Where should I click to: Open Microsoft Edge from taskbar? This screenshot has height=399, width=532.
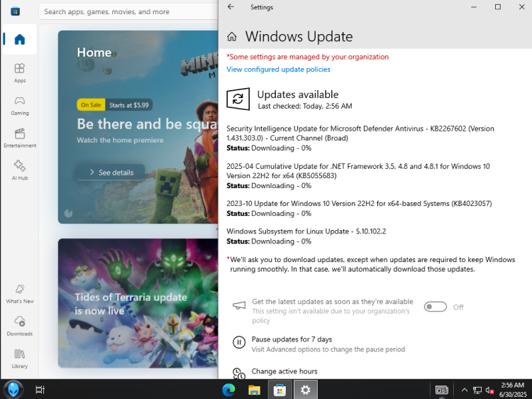pos(228,390)
